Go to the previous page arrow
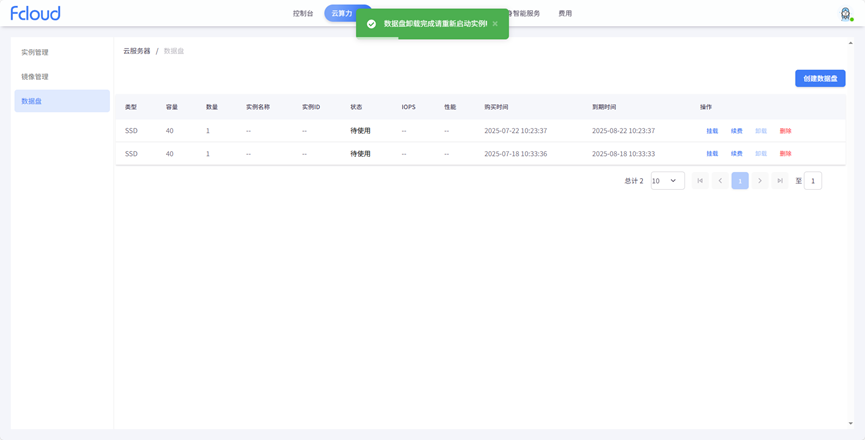 pyautogui.click(x=720, y=181)
